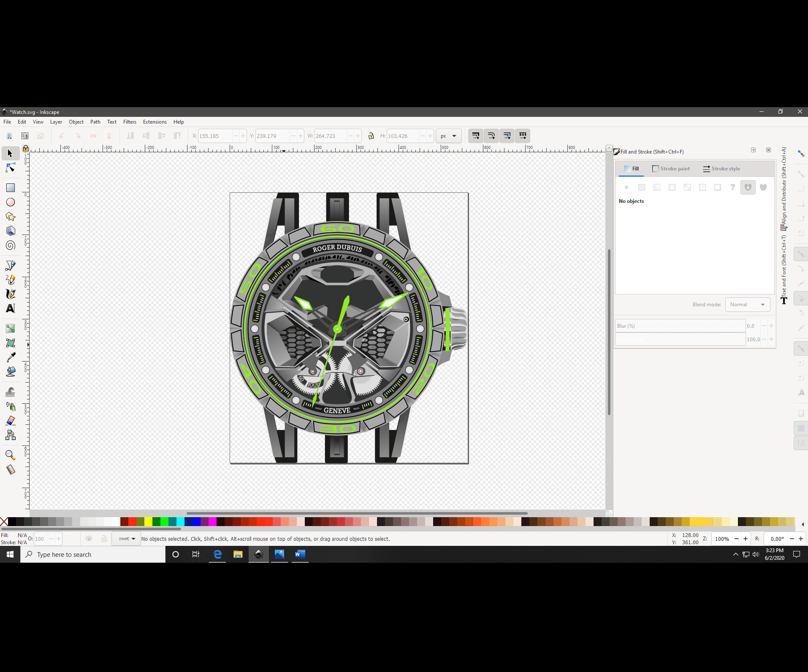Close the Fill and Stroke panel
The width and height of the screenshot is (808, 672).
pyautogui.click(x=768, y=150)
